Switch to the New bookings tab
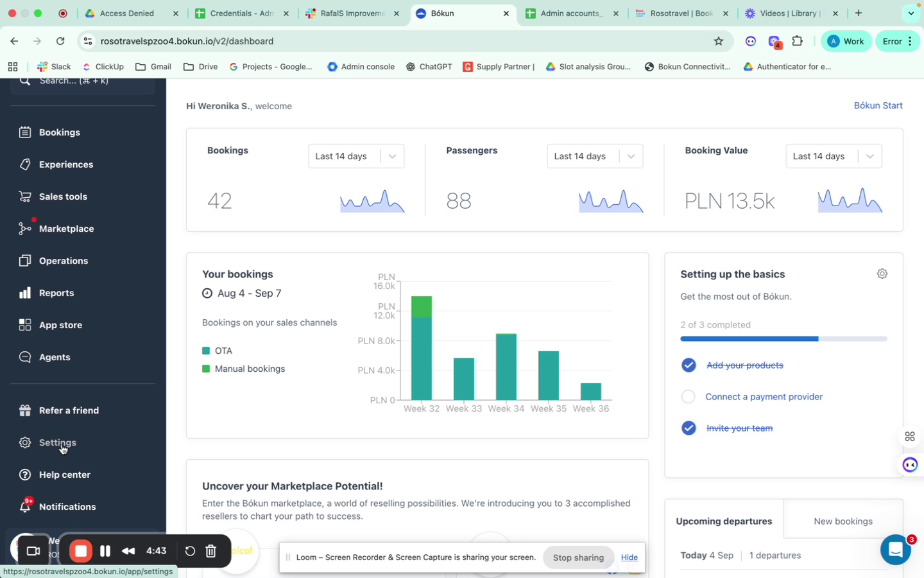The height and width of the screenshot is (578, 924). [x=843, y=521]
